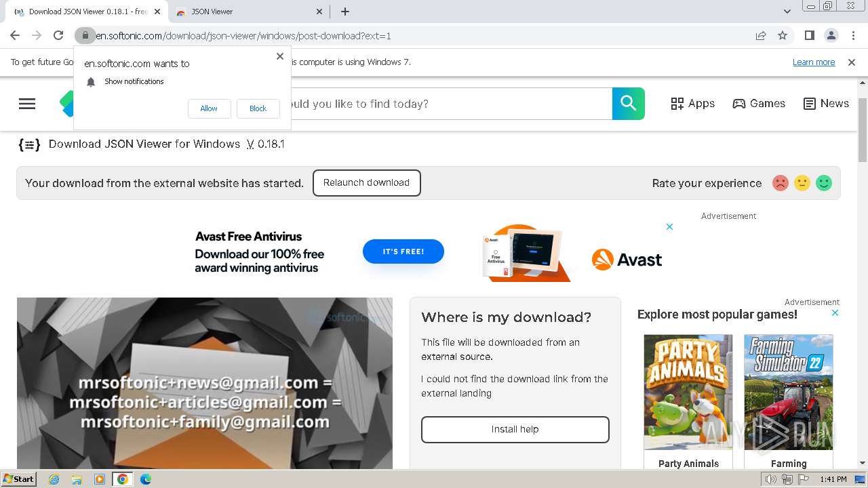The image size is (868, 488).
Task: Launch Internet Explorer from taskbar
Action: [54, 479]
